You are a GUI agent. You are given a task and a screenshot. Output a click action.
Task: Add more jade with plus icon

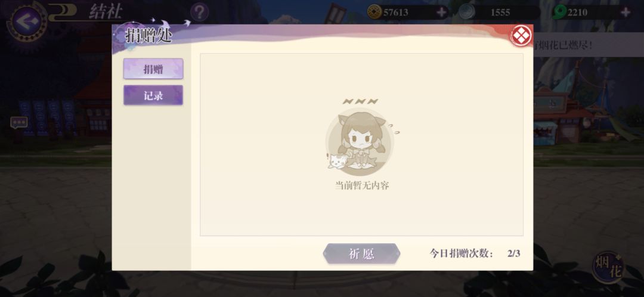pyautogui.click(x=626, y=13)
